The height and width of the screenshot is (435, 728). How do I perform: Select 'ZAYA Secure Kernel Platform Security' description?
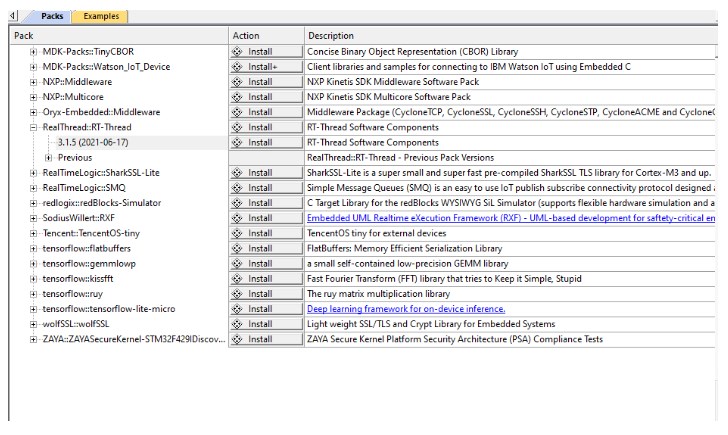pos(455,339)
